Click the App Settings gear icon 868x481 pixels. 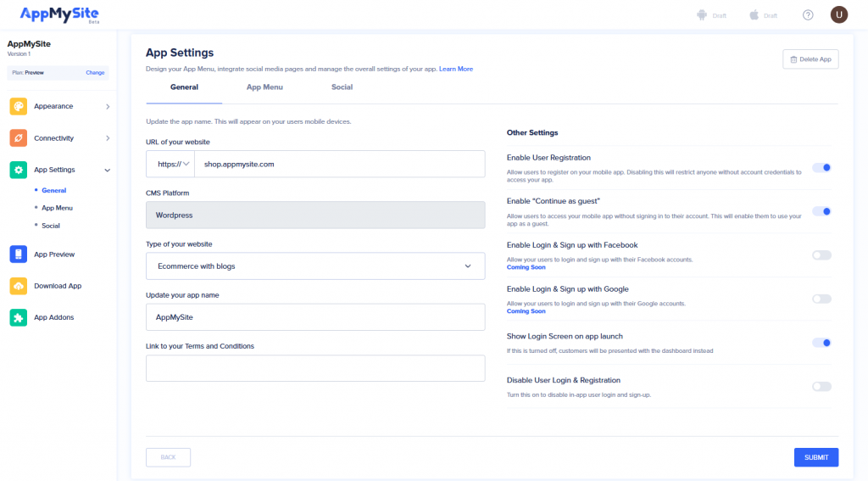(x=19, y=170)
